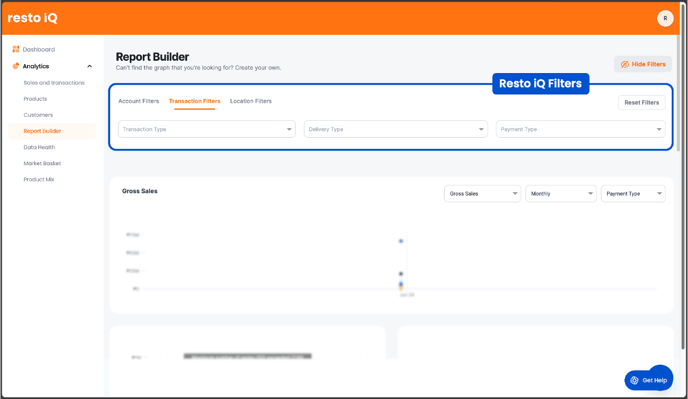The image size is (688, 399).
Task: Go to Products in sidebar
Action: pyautogui.click(x=35, y=99)
